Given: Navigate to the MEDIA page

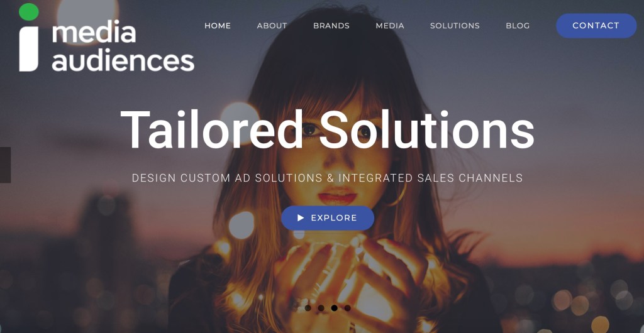Looking at the screenshot, I should [x=390, y=25].
